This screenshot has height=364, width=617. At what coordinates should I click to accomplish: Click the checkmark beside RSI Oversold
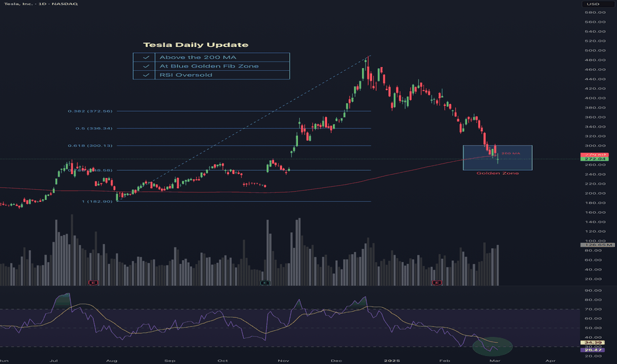point(146,75)
